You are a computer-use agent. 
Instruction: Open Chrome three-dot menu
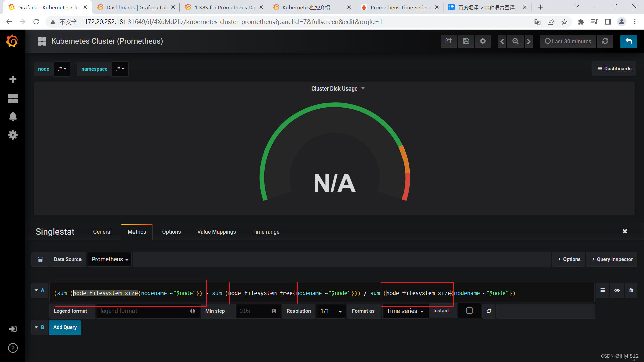coord(635,22)
